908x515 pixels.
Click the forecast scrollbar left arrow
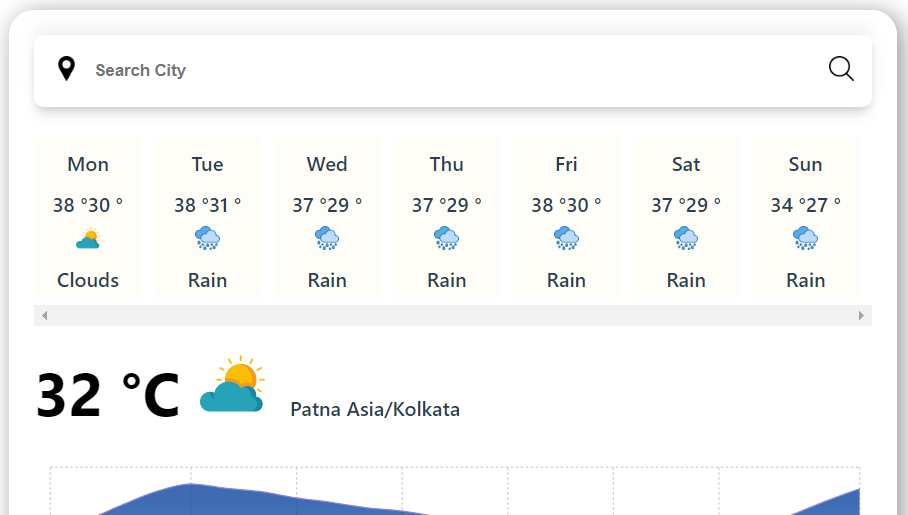pyautogui.click(x=44, y=316)
